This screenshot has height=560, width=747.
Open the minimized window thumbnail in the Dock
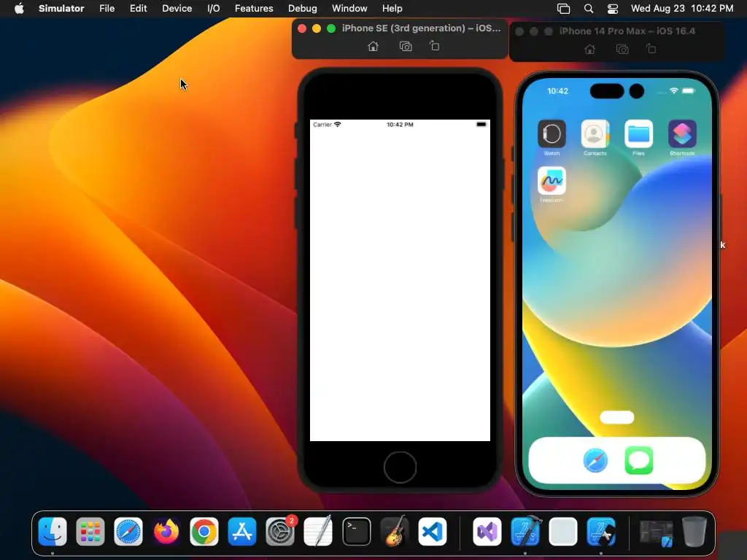(657, 533)
